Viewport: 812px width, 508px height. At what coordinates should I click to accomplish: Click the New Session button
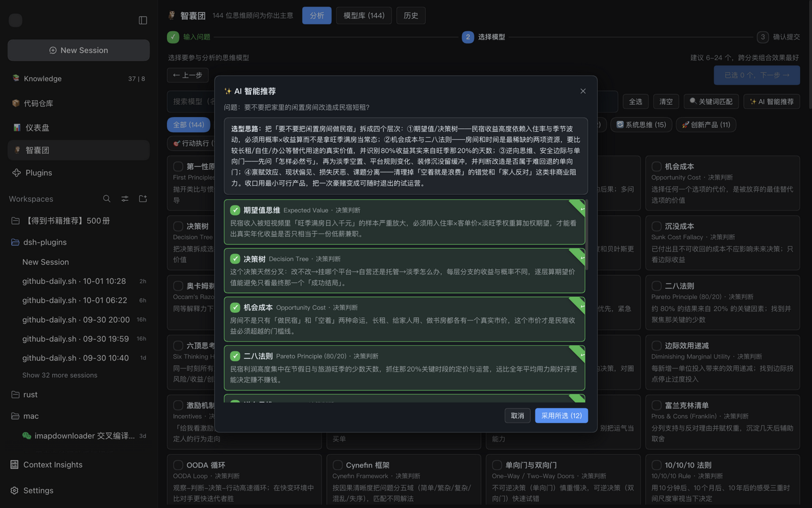pos(78,50)
